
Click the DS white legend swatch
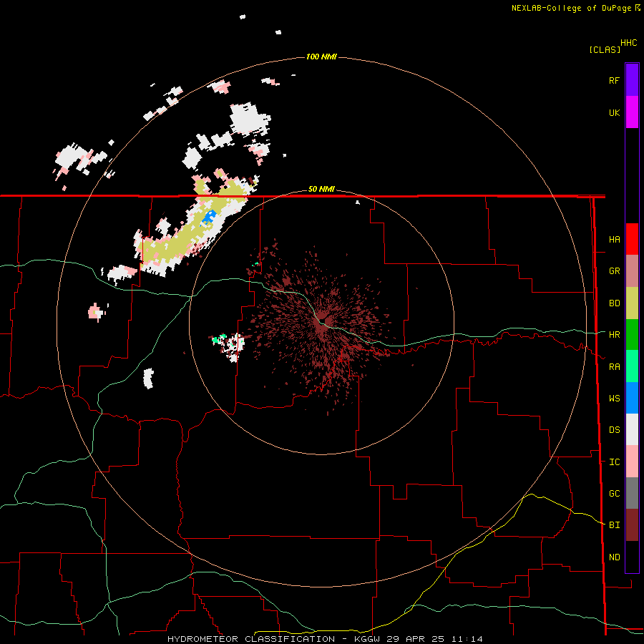tap(632, 429)
